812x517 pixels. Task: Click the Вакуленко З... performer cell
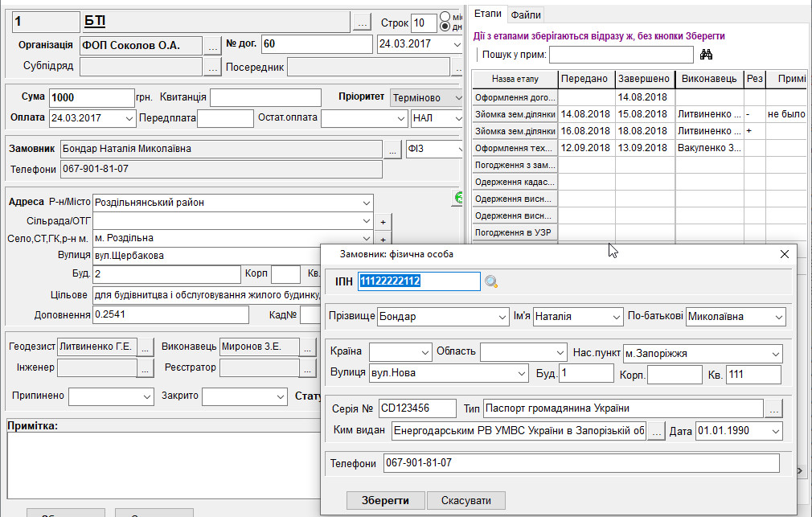tap(709, 148)
